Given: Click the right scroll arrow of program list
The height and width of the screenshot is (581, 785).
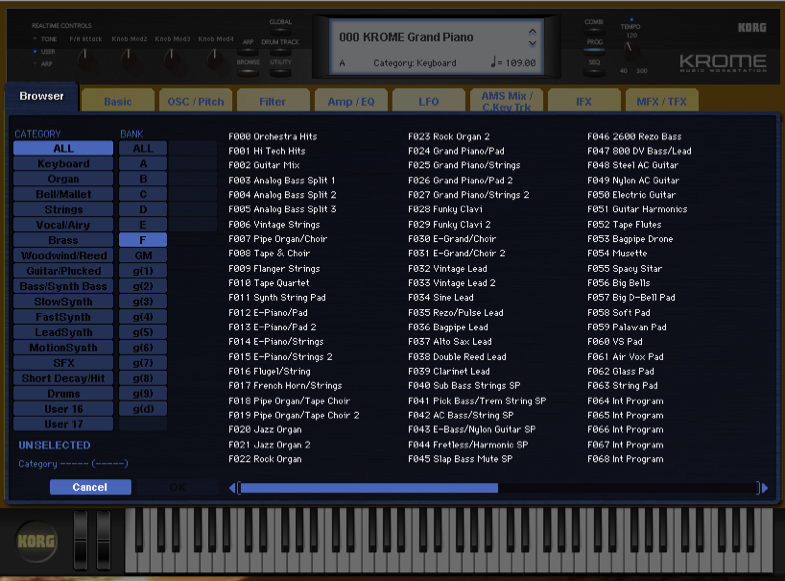Looking at the screenshot, I should [x=764, y=488].
